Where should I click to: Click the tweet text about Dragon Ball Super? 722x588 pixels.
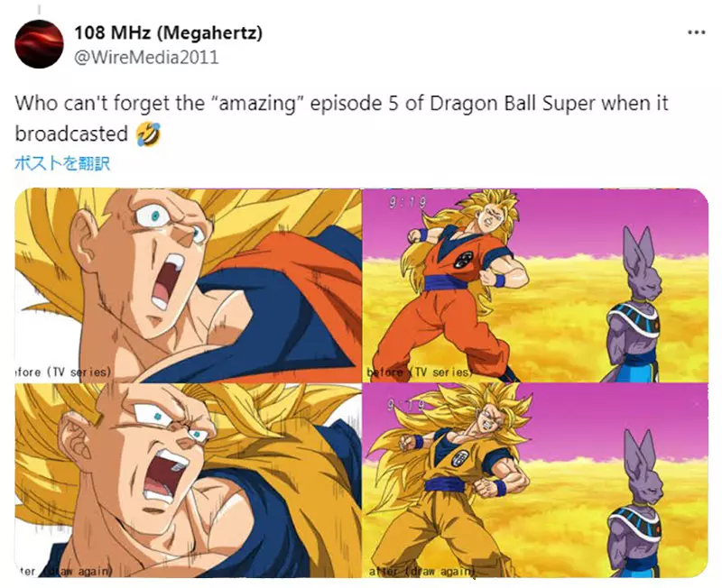tap(341, 118)
